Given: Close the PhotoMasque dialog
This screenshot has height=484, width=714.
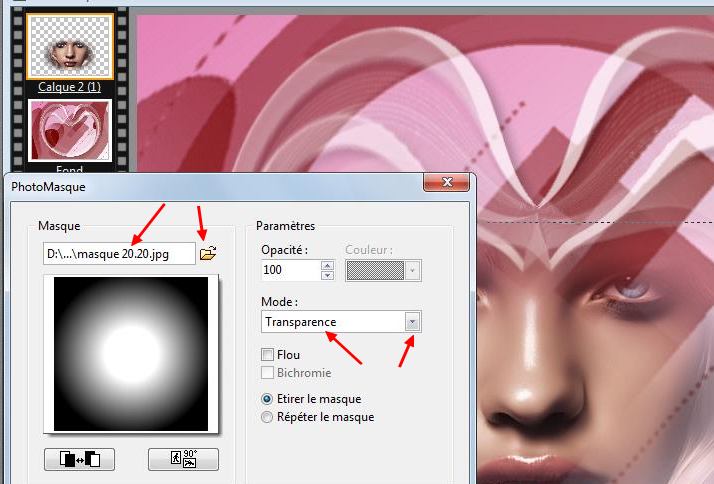Looking at the screenshot, I should click(x=447, y=182).
